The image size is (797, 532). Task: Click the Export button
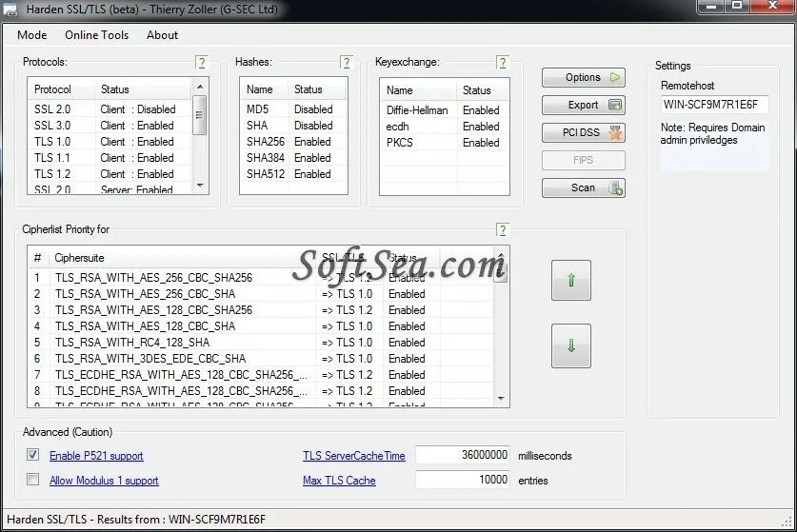pyautogui.click(x=584, y=105)
